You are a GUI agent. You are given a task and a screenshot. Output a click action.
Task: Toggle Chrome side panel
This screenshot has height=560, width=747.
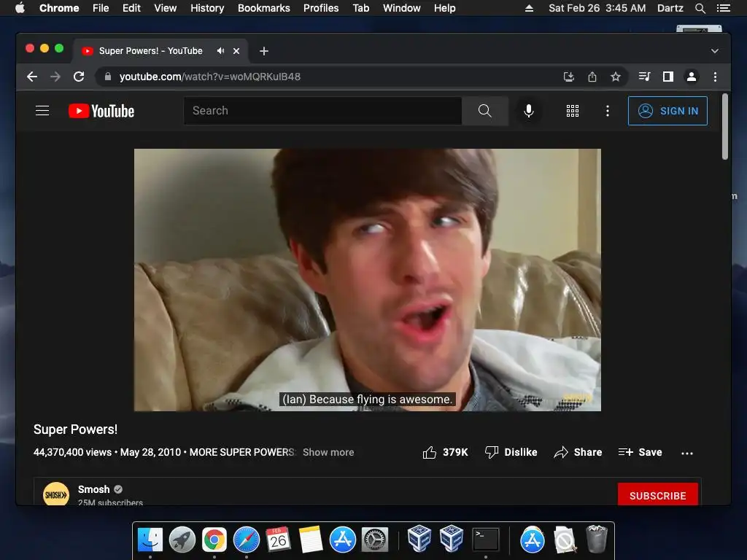668,77
